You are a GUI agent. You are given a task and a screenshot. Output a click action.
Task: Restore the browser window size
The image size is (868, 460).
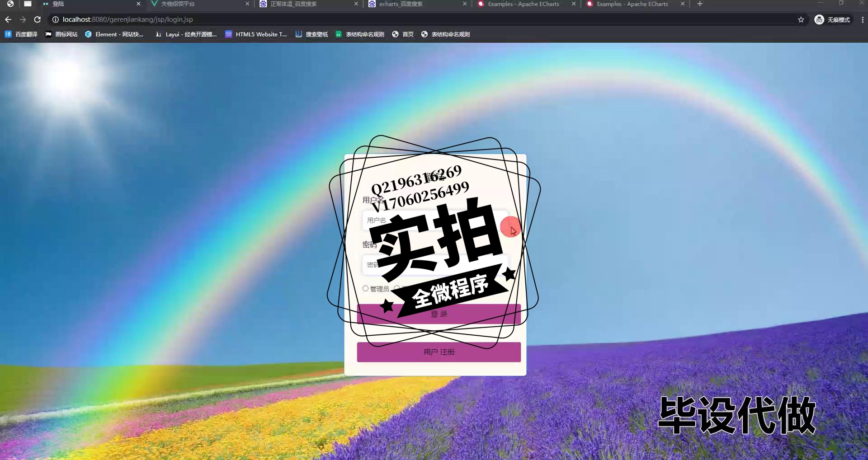[841, 3]
